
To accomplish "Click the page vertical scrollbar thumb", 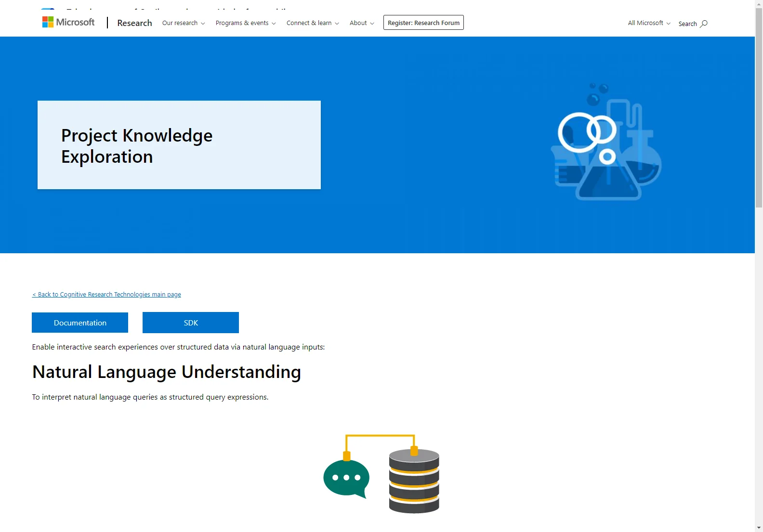I will click(x=759, y=108).
